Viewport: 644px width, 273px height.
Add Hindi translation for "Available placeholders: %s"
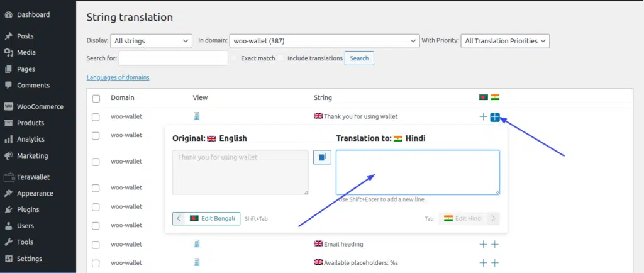[495, 263]
